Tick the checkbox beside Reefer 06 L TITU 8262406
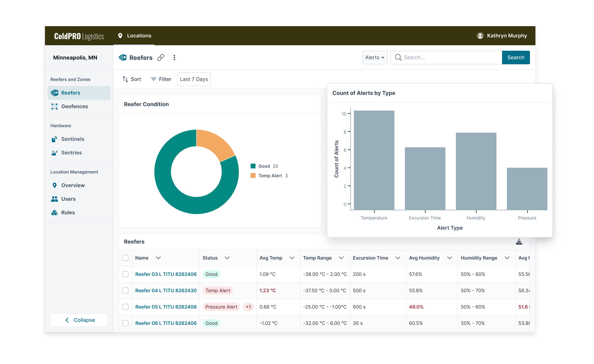This screenshot has width=594, height=364. [x=125, y=323]
